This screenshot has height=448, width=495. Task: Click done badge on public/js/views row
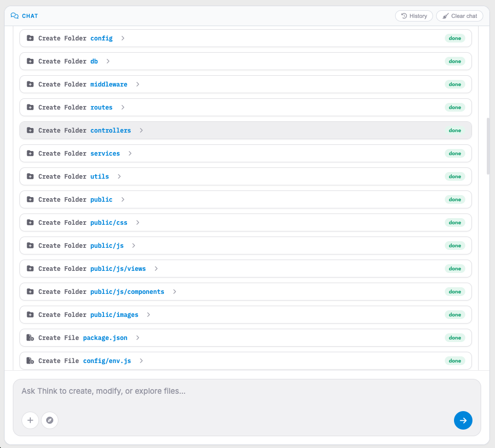coord(455,268)
